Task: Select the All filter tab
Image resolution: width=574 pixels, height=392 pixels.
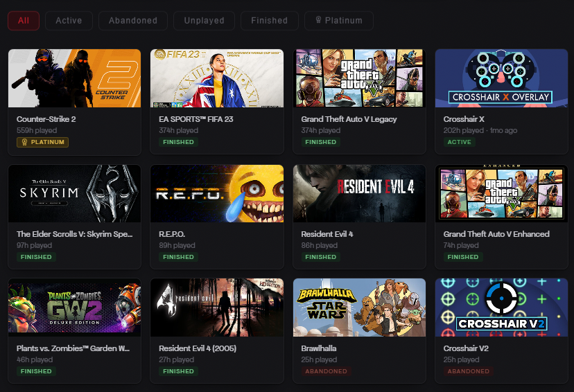Action: pyautogui.click(x=24, y=21)
